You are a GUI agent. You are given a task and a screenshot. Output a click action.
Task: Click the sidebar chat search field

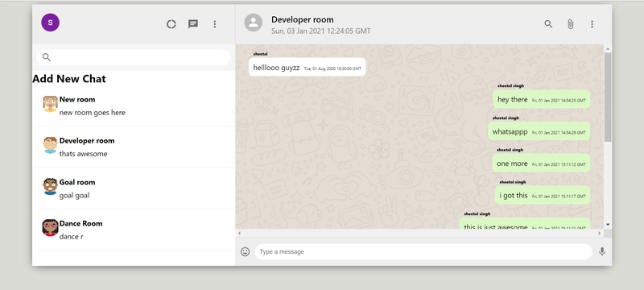pos(134,57)
